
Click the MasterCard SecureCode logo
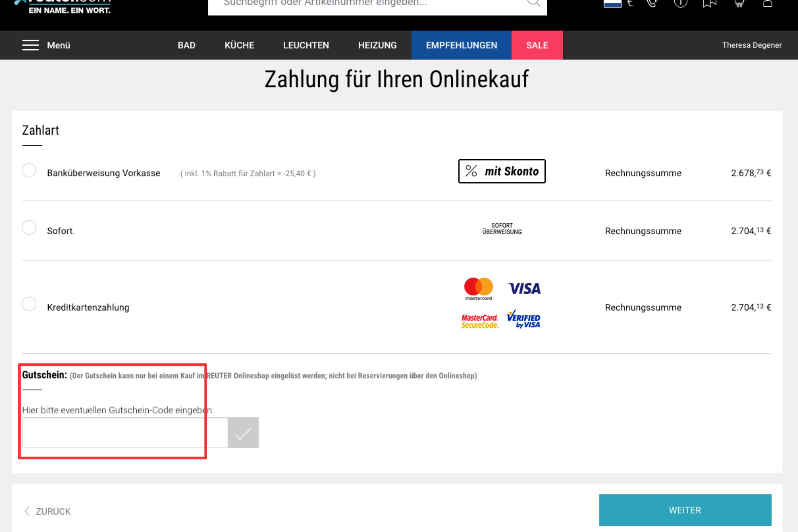tap(479, 321)
